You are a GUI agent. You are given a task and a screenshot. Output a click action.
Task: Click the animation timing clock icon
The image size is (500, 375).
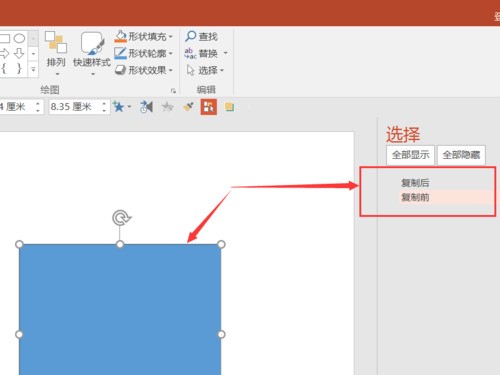tap(146, 107)
